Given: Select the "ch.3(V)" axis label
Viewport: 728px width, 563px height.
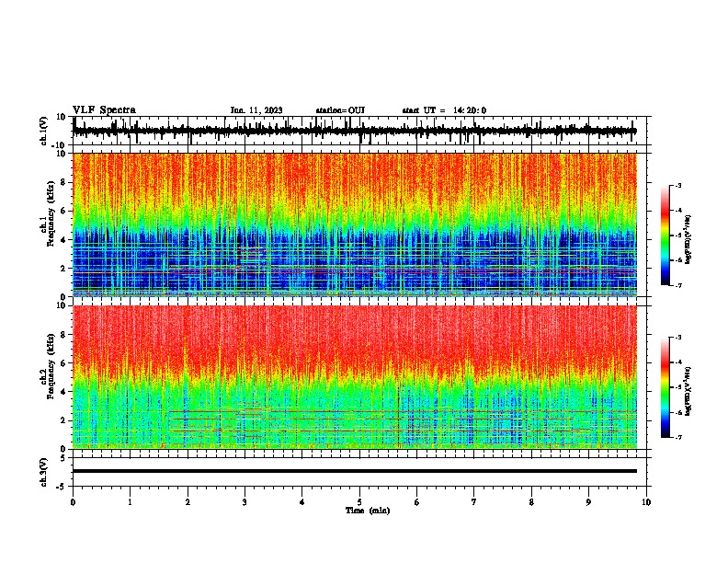Looking at the screenshot, I should click(44, 472).
